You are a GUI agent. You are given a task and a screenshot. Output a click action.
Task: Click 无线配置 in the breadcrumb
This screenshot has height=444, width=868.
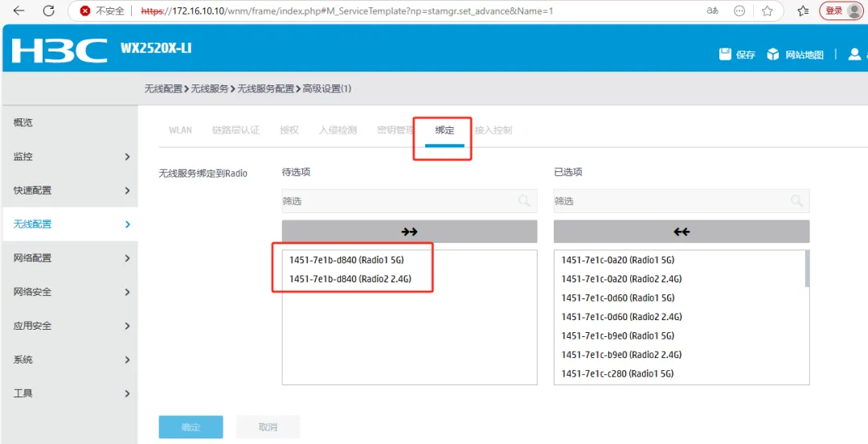point(163,88)
